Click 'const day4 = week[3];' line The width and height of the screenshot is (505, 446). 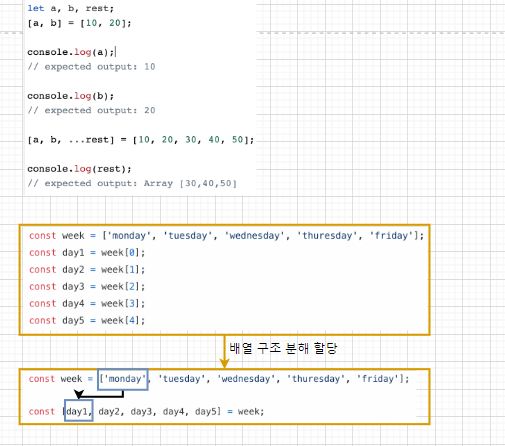click(87, 304)
